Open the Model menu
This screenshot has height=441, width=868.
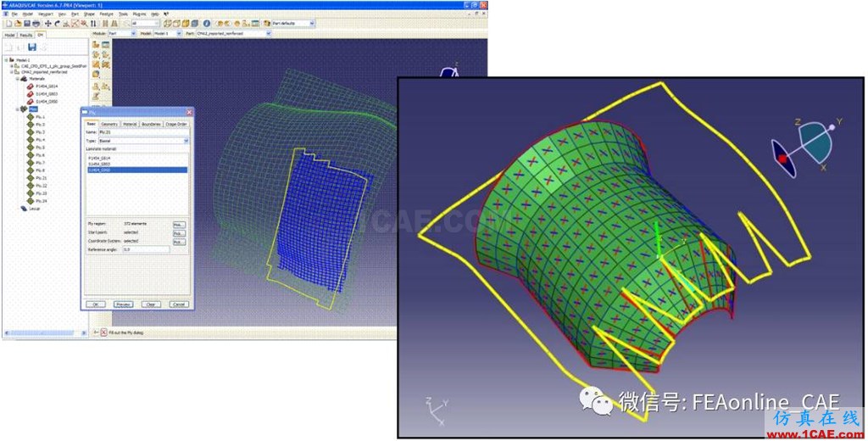pos(28,14)
